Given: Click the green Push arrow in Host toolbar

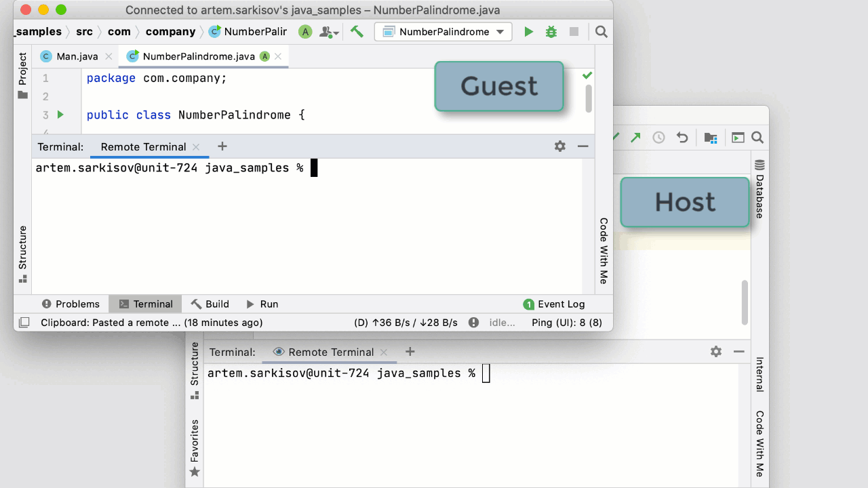Looking at the screenshot, I should point(635,138).
